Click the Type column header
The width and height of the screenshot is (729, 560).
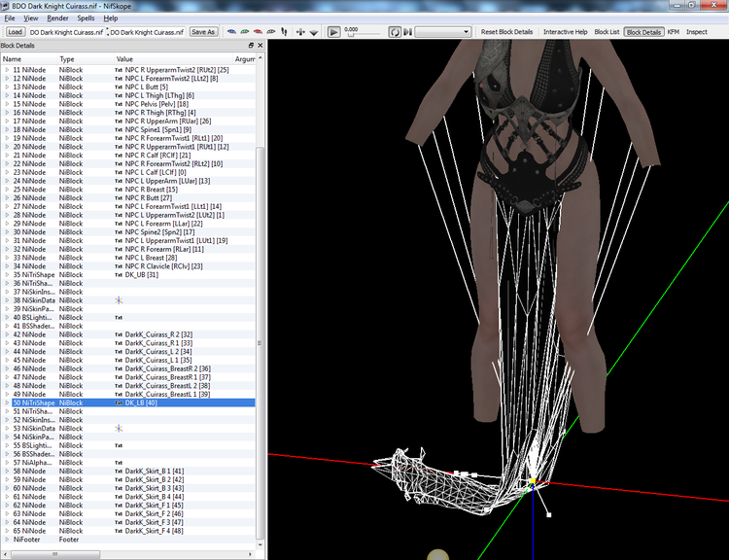coord(86,59)
